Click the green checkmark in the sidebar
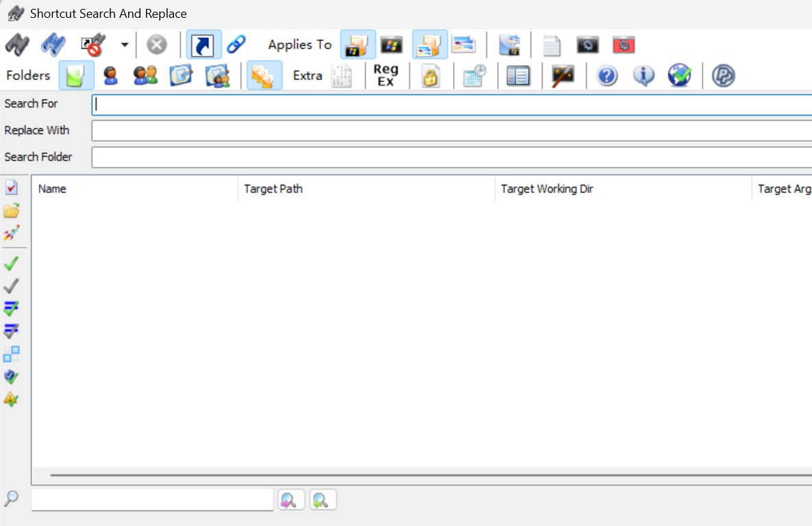The width and height of the screenshot is (812, 526). coord(12,264)
